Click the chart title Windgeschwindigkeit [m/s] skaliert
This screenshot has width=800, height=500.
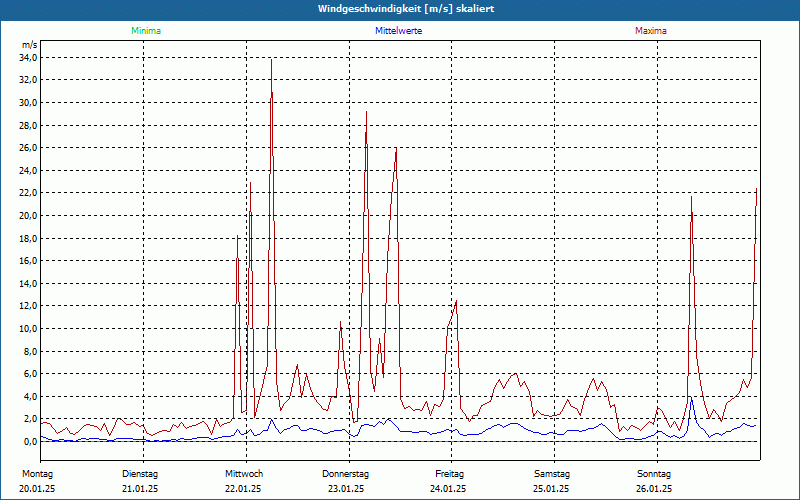pyautogui.click(x=406, y=9)
